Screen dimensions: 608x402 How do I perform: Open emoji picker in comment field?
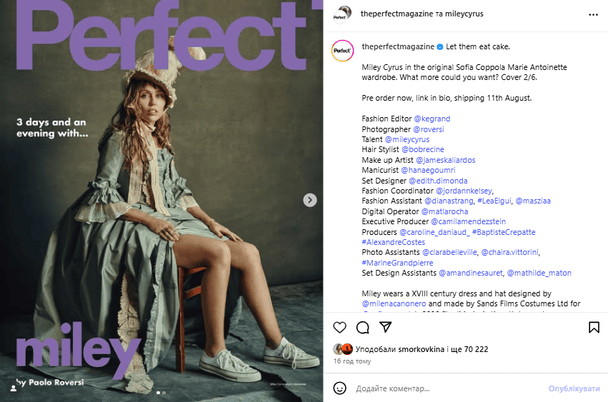(x=340, y=388)
